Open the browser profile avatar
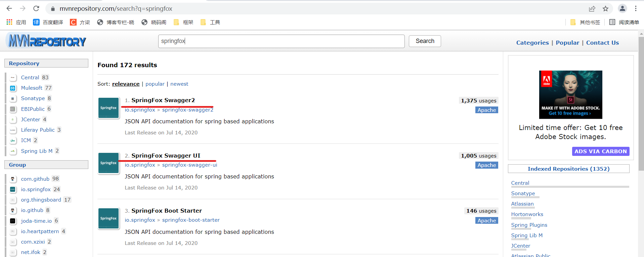 [x=622, y=8]
